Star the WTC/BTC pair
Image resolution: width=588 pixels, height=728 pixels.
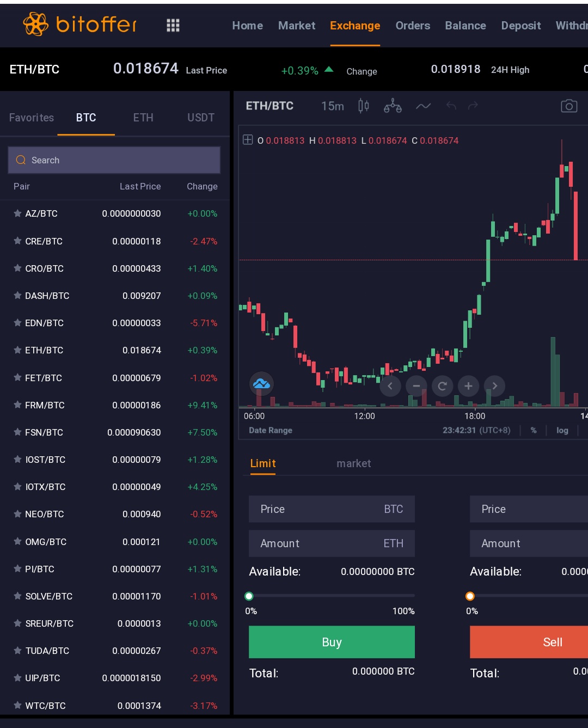click(17, 705)
